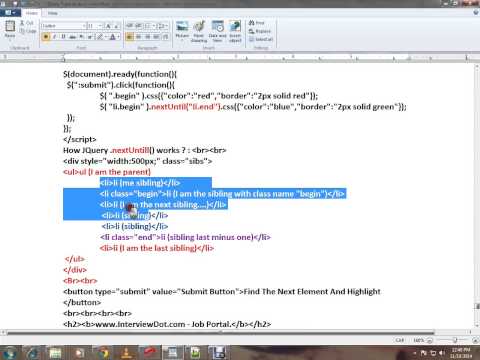Click Replace in the Editing group

pyautogui.click(x=260, y=31)
